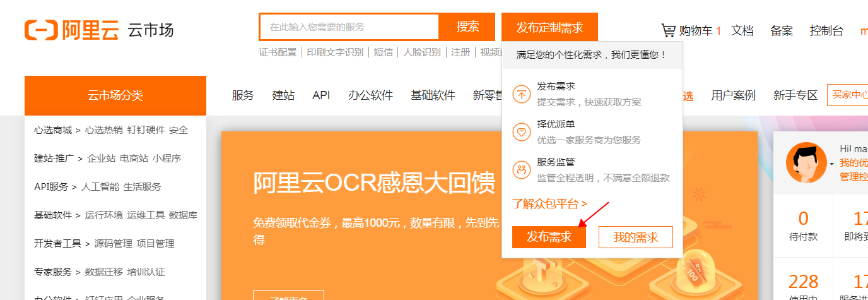Select the 办公软件 navigation tab
The width and height of the screenshot is (868, 300).
click(370, 95)
